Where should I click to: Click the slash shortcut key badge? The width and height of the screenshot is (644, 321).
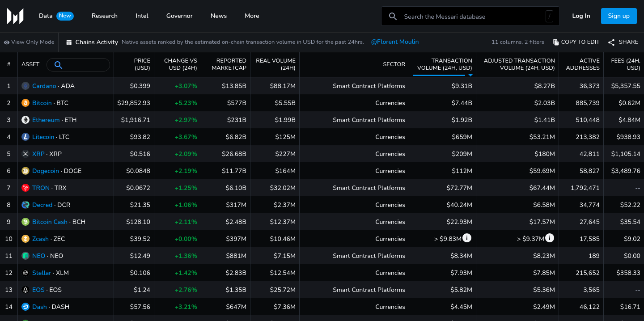click(x=550, y=17)
